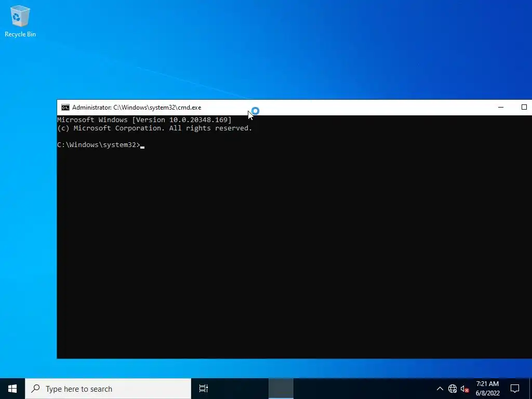The height and width of the screenshot is (399, 532).
Task: Click the Windows Start button
Action: (x=12, y=389)
